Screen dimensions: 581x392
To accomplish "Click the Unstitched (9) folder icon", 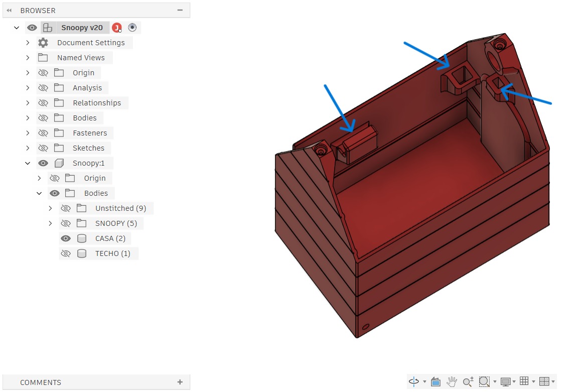I will point(81,208).
